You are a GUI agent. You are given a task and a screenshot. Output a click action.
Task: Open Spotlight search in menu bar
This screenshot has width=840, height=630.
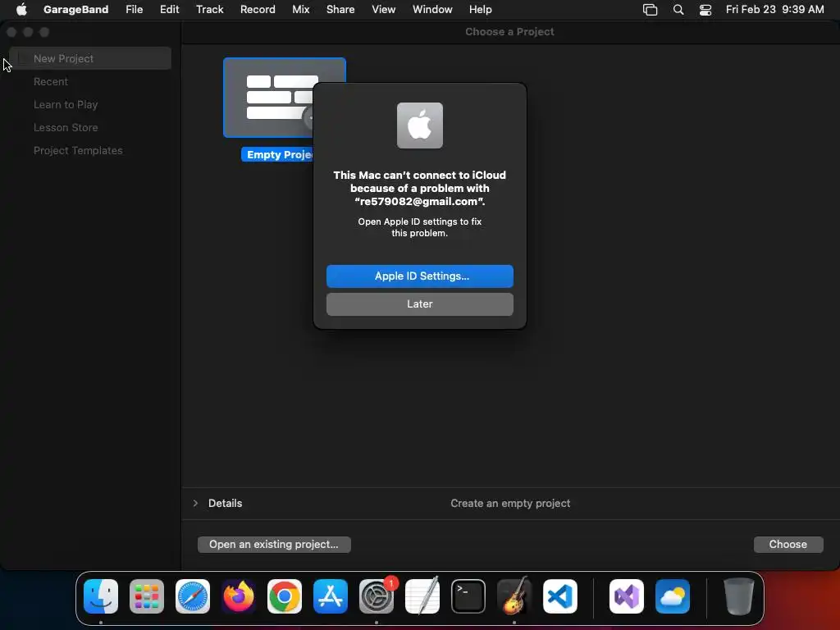pyautogui.click(x=678, y=10)
